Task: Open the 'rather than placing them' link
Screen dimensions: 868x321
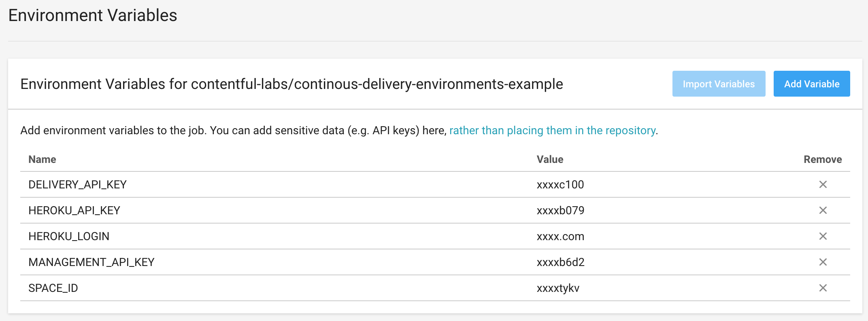Action: click(552, 130)
